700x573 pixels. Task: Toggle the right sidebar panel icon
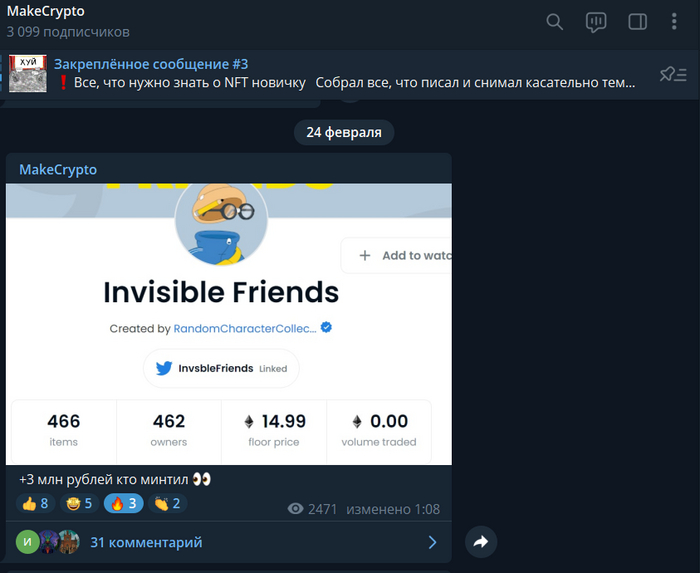pyautogui.click(x=637, y=22)
